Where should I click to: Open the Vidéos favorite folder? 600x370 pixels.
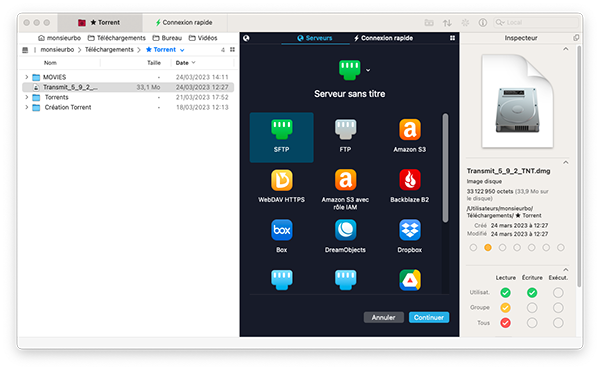203,38
